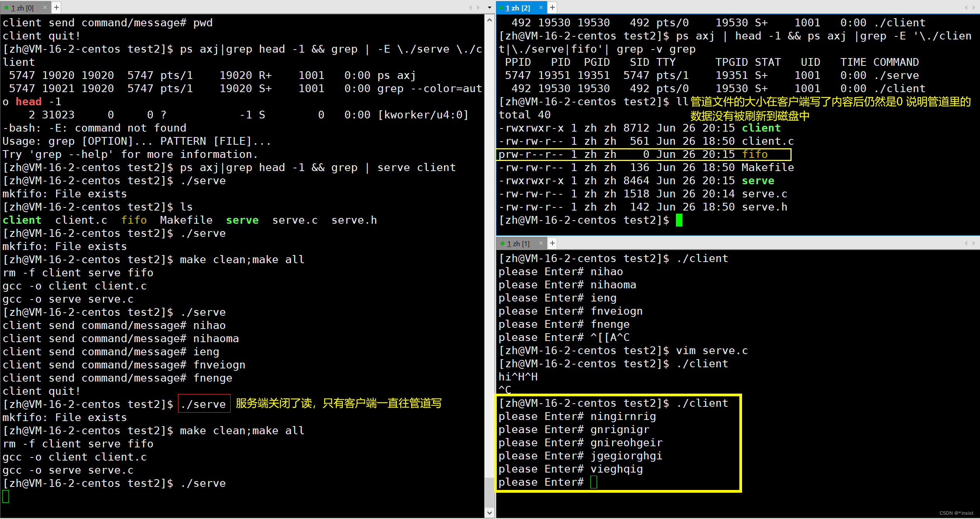
Task: Click left-pane tab bar scroll-left arrow
Action: click(470, 7)
